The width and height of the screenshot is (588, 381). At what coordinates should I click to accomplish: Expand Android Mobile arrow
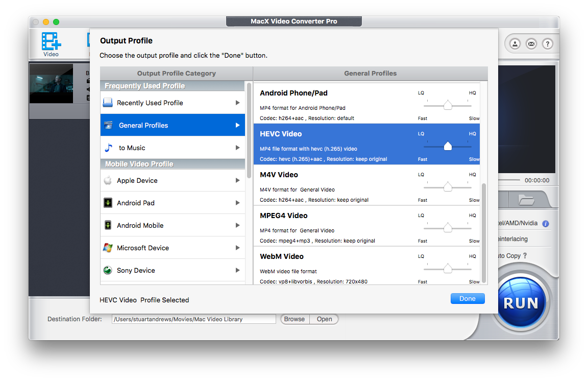237,225
